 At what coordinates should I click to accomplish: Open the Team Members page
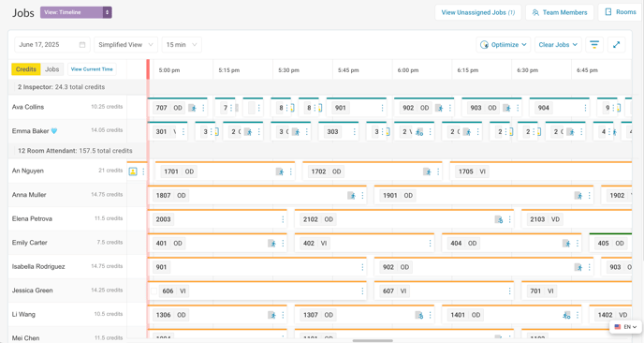(x=560, y=12)
